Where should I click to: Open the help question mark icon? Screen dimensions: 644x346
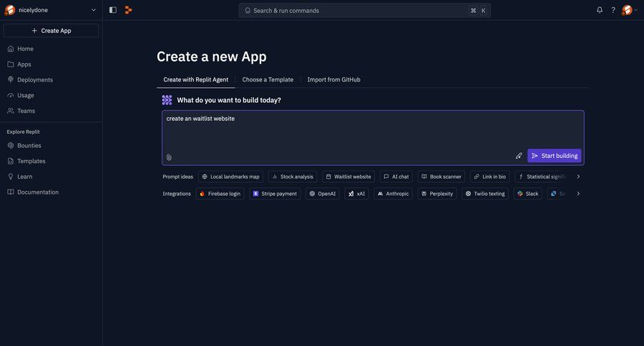tap(613, 10)
